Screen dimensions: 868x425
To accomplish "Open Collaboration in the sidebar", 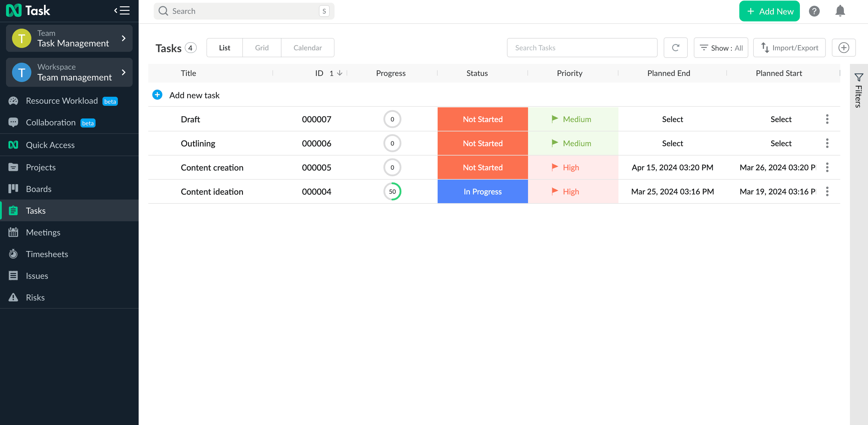I will pos(69,123).
